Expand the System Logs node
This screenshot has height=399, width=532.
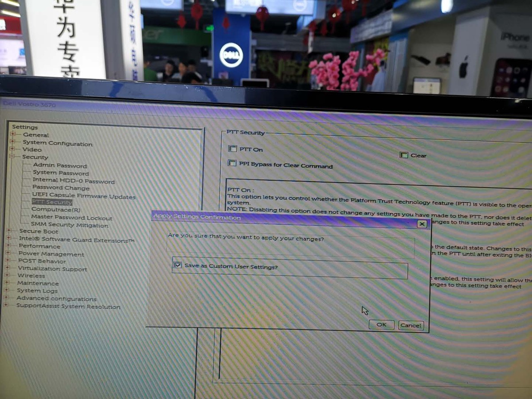click(x=7, y=290)
